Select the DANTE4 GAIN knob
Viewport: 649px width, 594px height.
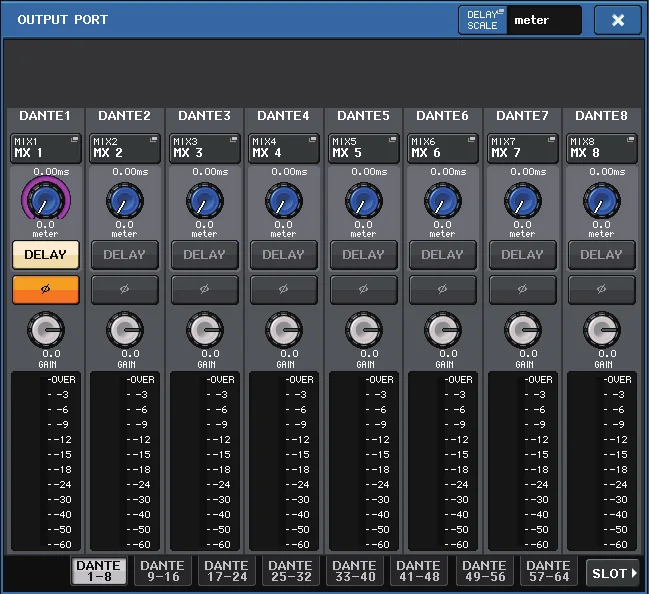click(x=284, y=330)
